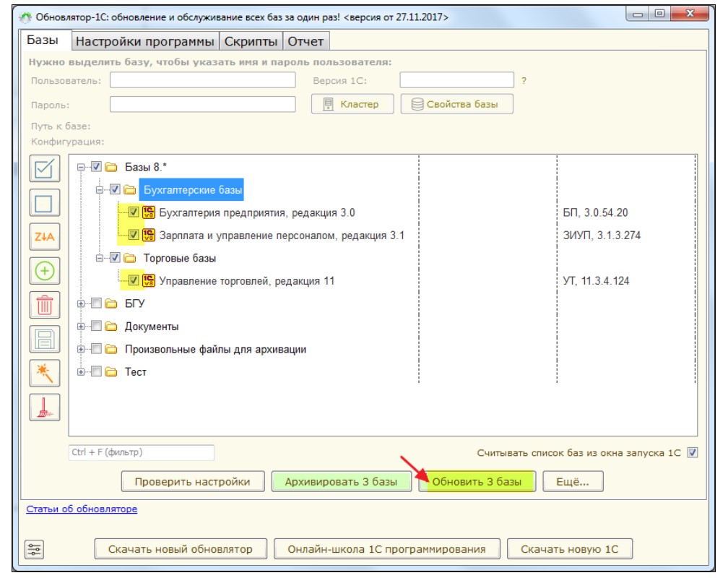Viewport: 728px width, 578px height.
Task: Click the folder icon of Тест
Action: (x=111, y=371)
